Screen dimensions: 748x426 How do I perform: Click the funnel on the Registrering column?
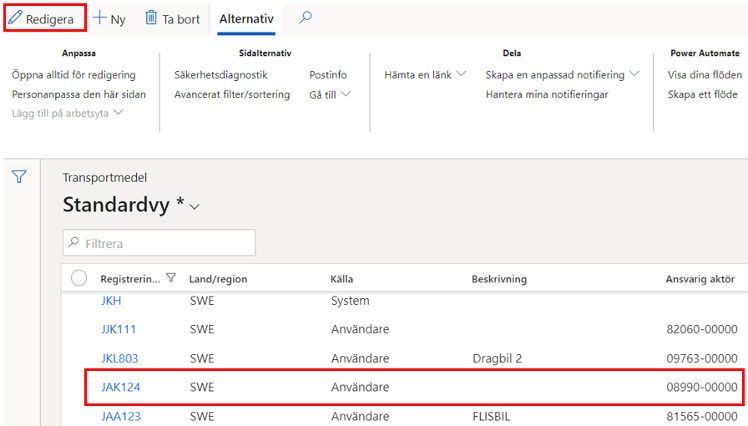(x=171, y=278)
